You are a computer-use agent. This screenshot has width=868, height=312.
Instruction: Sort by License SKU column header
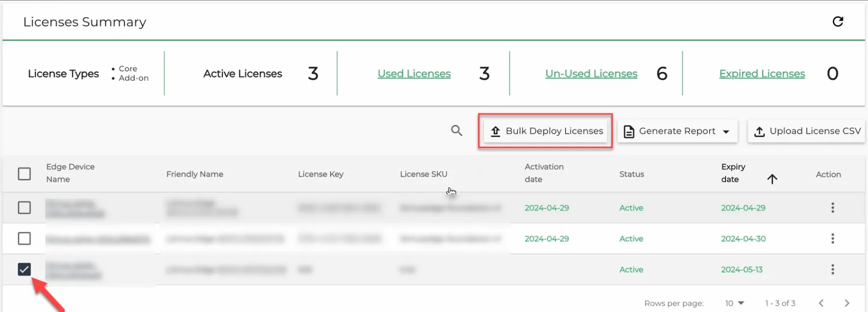pyautogui.click(x=424, y=174)
